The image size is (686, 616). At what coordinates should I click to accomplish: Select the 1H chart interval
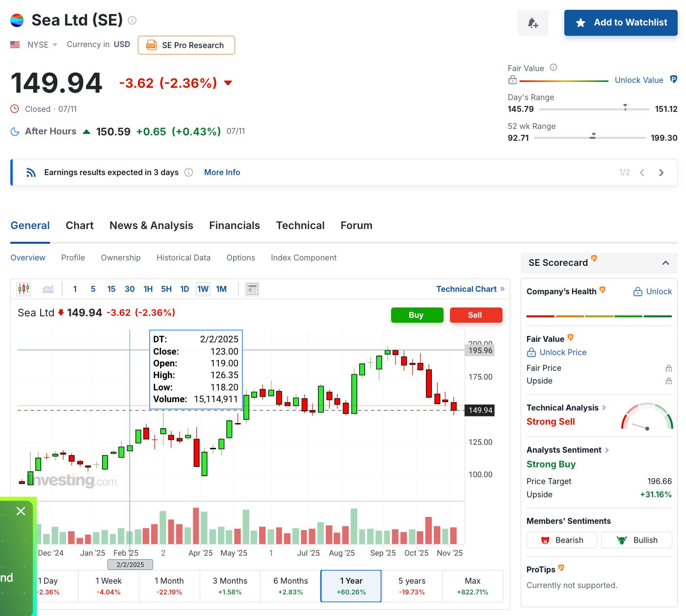pos(148,289)
